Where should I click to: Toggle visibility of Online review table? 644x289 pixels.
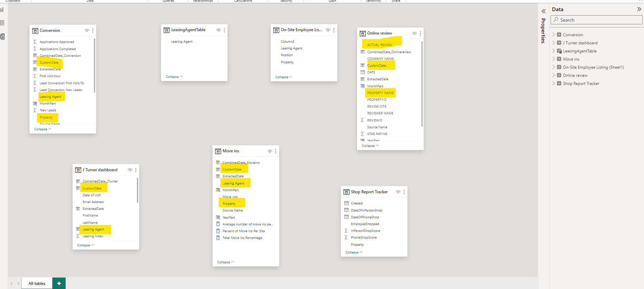click(415, 34)
